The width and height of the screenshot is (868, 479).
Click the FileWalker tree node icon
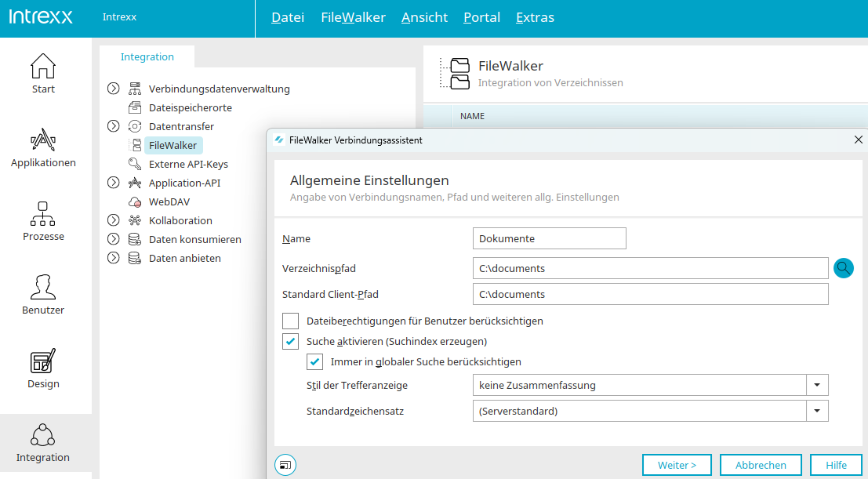click(x=135, y=145)
